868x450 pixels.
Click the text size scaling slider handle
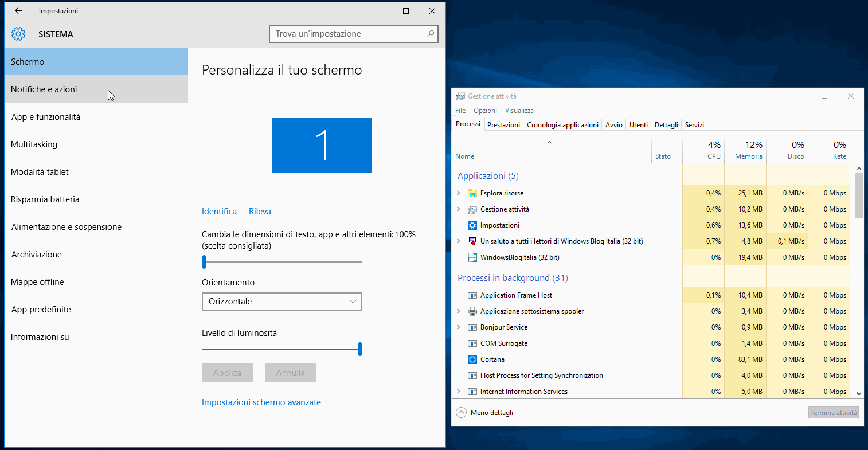tap(204, 262)
